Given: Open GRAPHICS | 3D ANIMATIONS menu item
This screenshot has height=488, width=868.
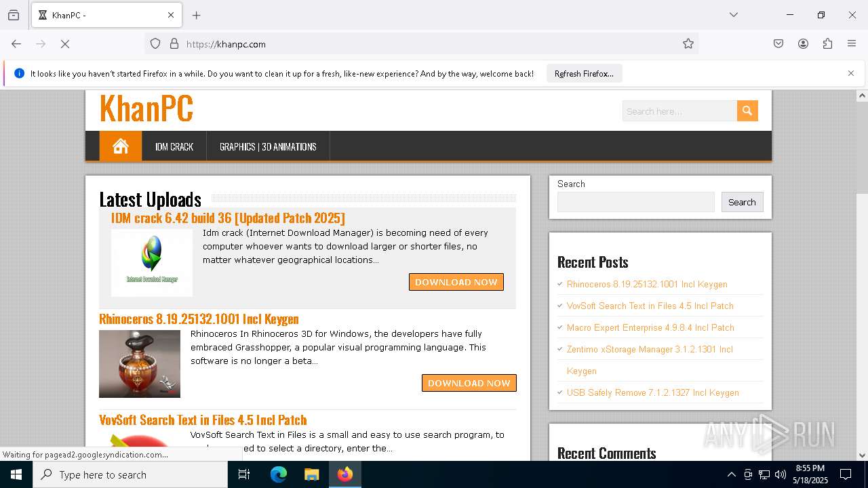Looking at the screenshot, I should click(268, 146).
